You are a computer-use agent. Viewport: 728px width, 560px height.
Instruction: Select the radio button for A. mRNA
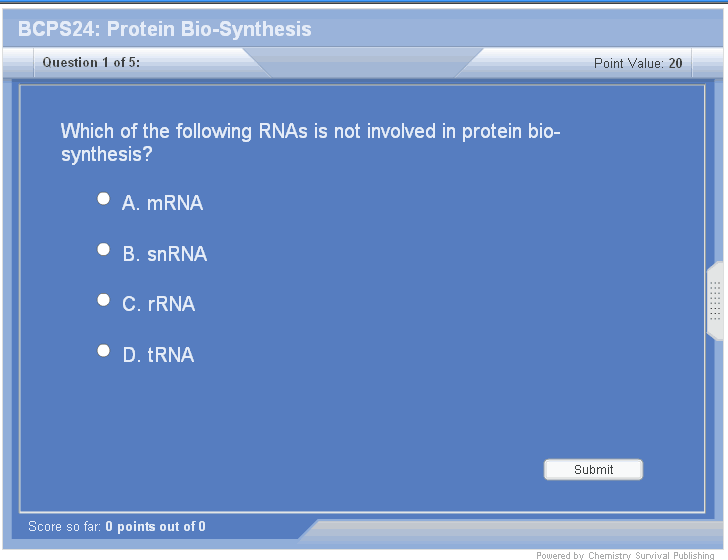click(x=103, y=199)
